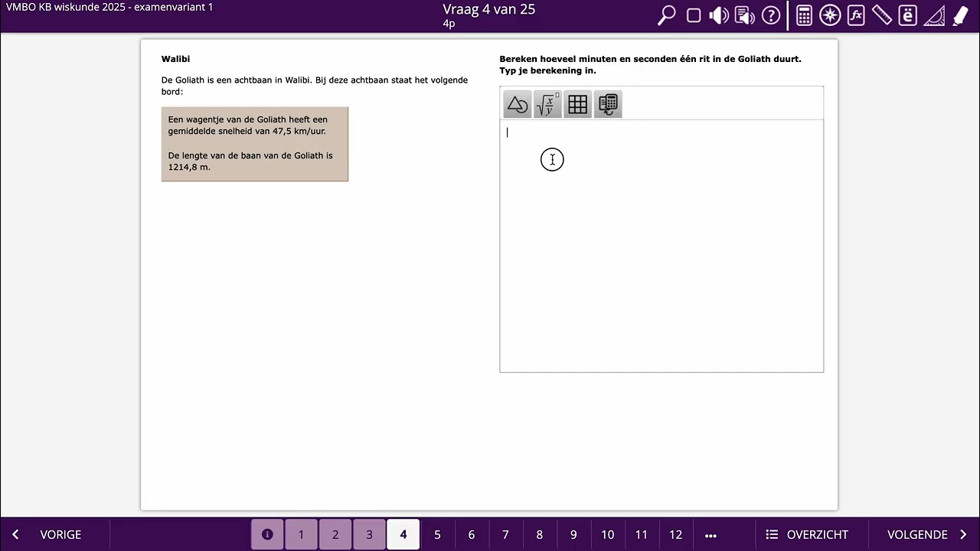Image resolution: width=980 pixels, height=551 pixels.
Task: Open the calculator tool
Action: pyautogui.click(x=804, y=16)
